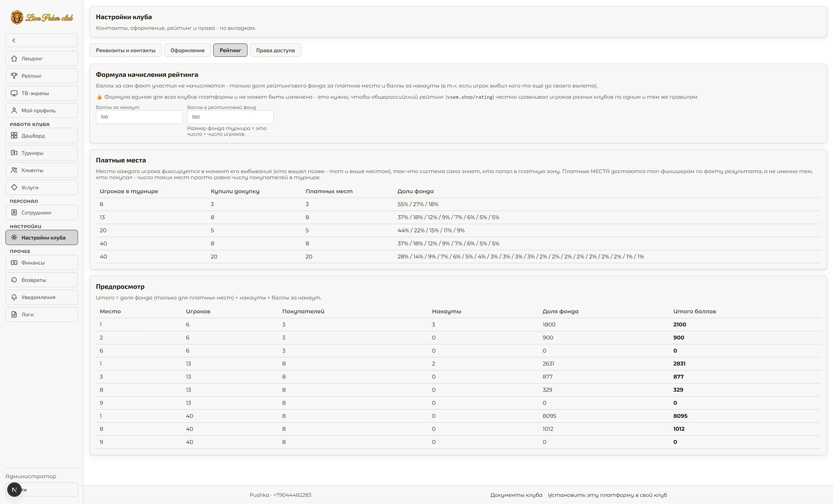Click the bell icon next to Уведомления
Screen dimensions: 833x504
(14, 297)
